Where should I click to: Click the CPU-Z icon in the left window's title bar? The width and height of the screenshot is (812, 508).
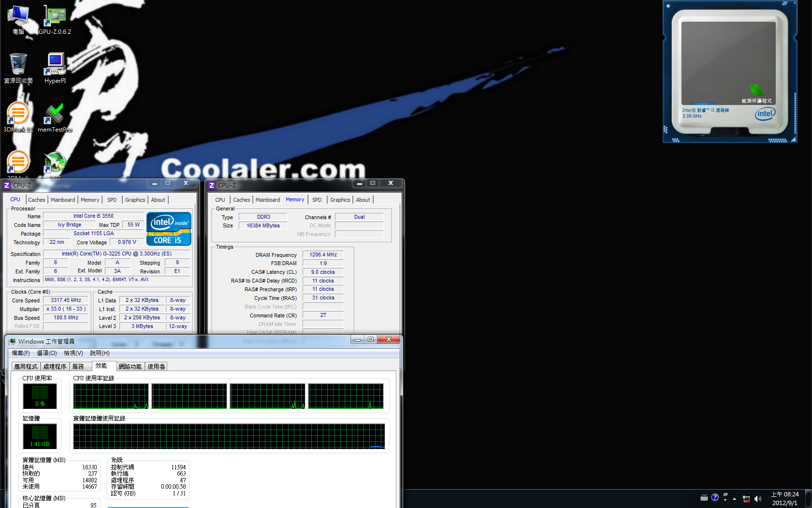tap(7, 185)
